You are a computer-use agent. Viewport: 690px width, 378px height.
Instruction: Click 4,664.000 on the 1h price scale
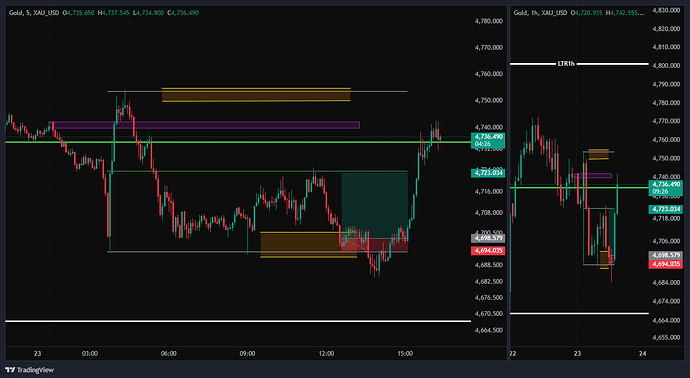coord(666,320)
